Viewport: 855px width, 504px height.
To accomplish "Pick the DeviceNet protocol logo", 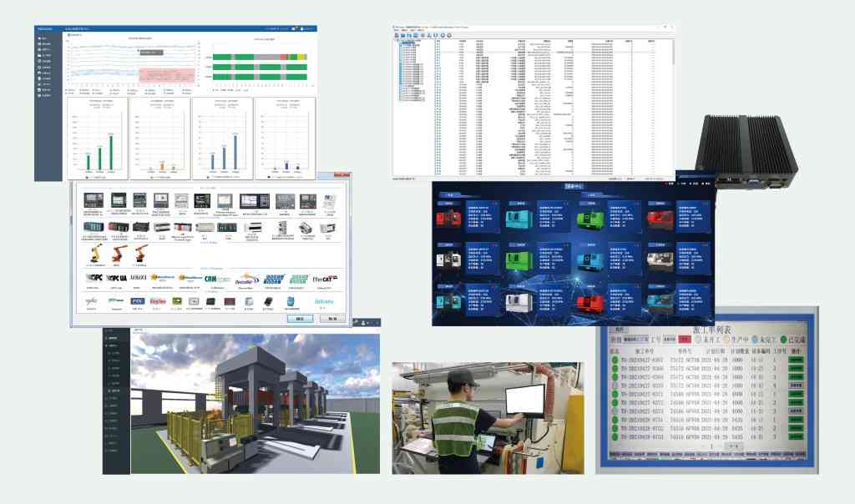I will tap(249, 279).
